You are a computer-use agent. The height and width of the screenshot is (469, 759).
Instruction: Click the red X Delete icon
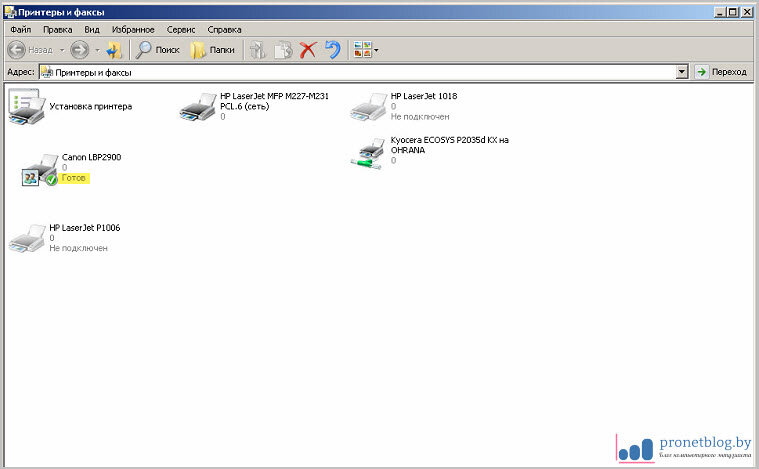[x=308, y=50]
